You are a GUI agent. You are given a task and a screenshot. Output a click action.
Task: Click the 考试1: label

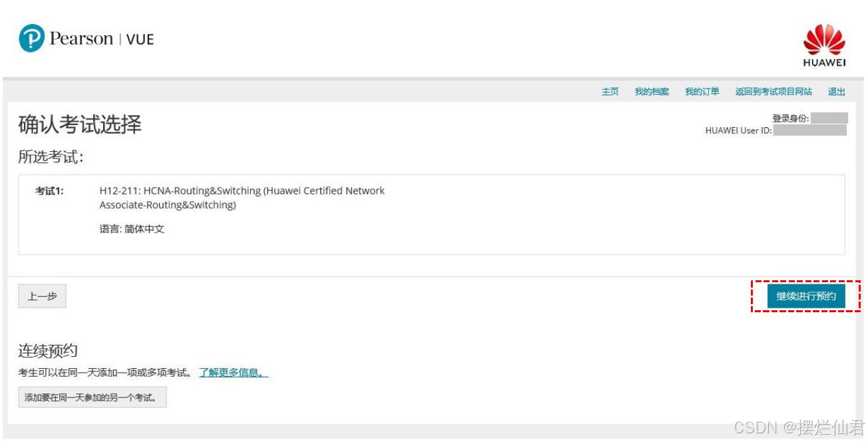tap(49, 191)
